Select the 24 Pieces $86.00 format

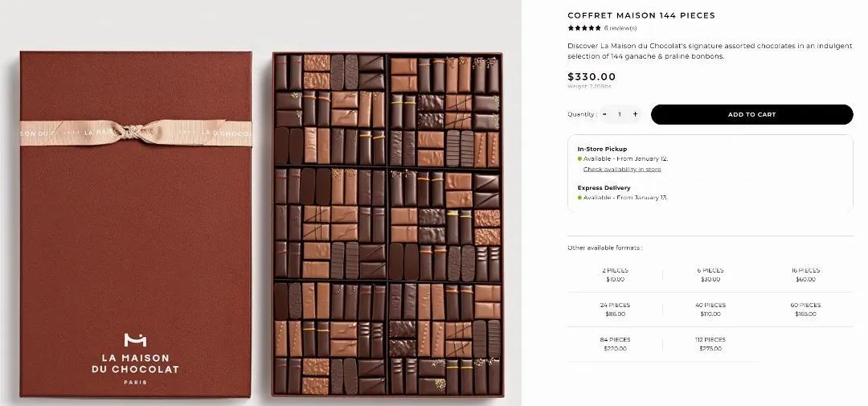tap(615, 310)
